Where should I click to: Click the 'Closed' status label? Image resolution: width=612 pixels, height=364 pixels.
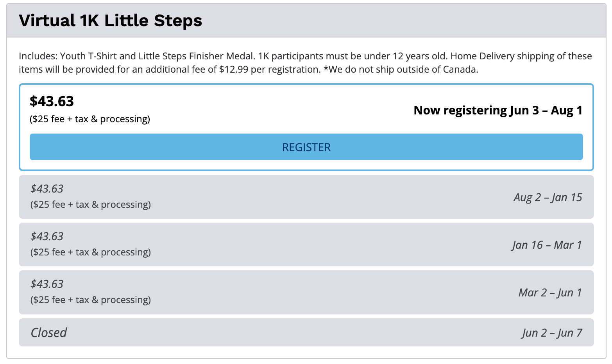tap(49, 333)
